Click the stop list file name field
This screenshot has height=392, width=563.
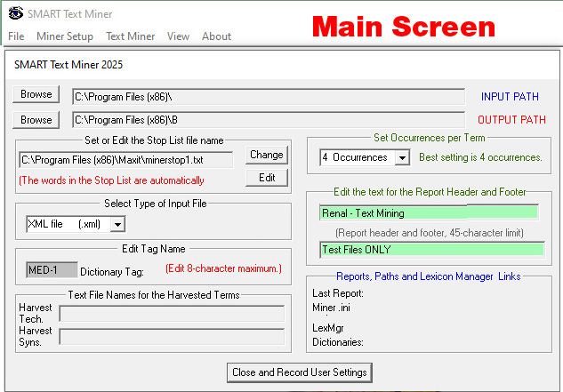pyautogui.click(x=125, y=160)
